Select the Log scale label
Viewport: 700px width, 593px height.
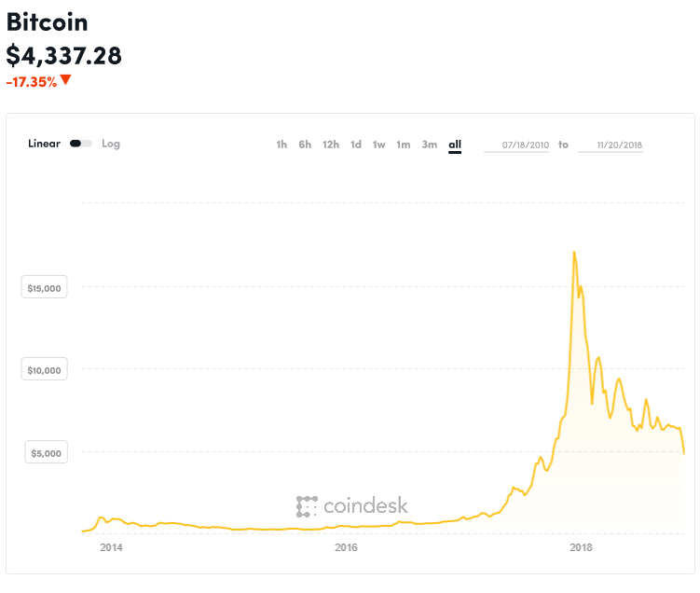point(111,144)
